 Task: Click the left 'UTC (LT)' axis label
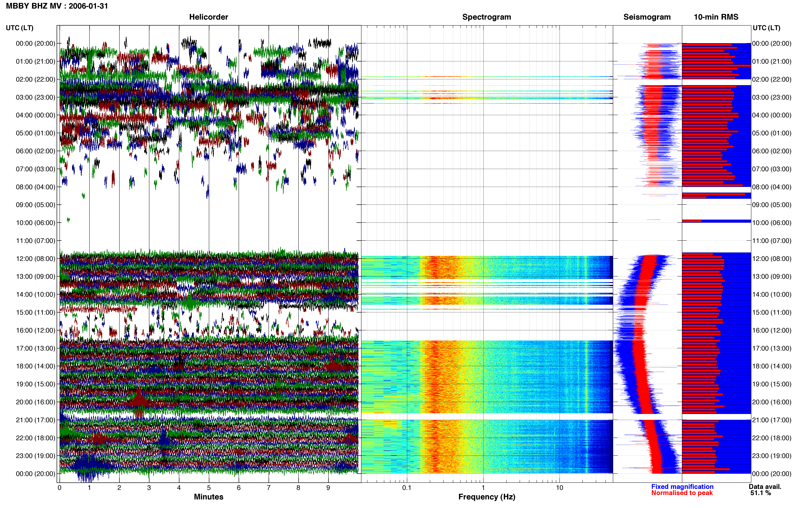click(x=19, y=28)
